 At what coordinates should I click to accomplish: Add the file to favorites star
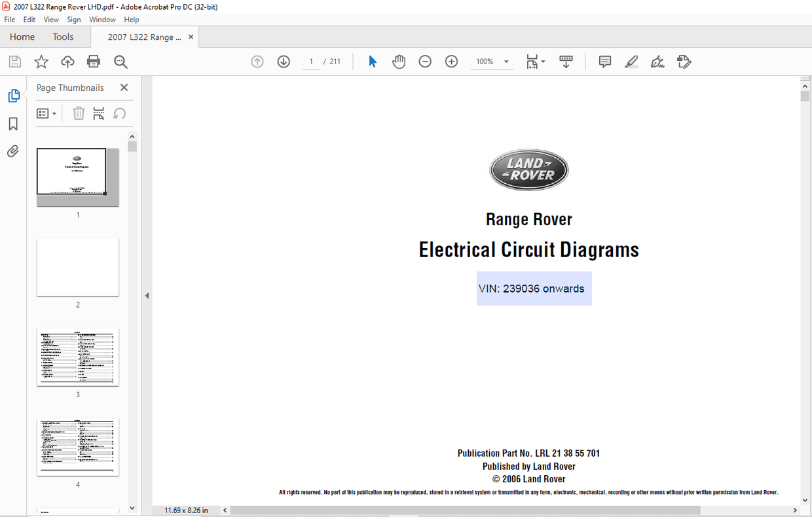[x=41, y=61]
